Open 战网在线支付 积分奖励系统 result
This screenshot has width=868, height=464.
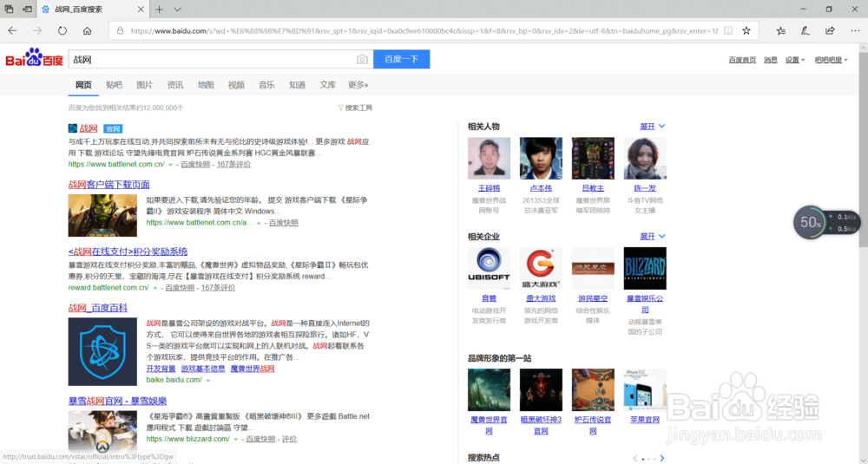click(128, 251)
